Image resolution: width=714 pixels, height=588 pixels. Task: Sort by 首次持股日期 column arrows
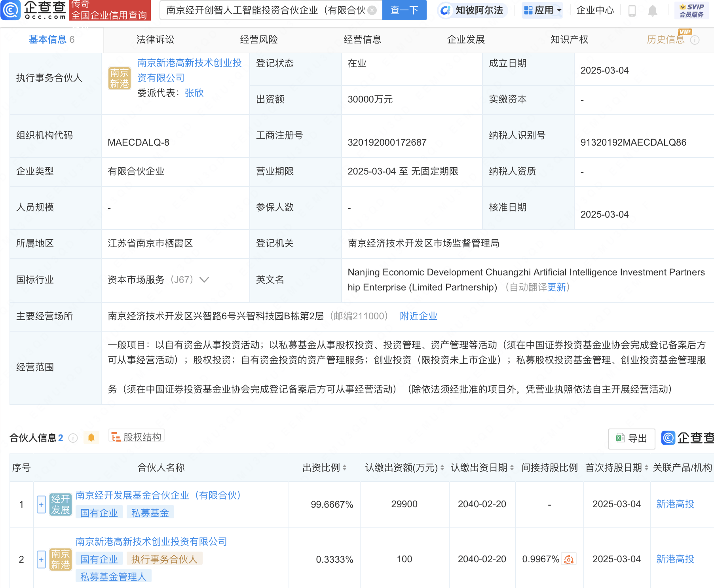[646, 468]
